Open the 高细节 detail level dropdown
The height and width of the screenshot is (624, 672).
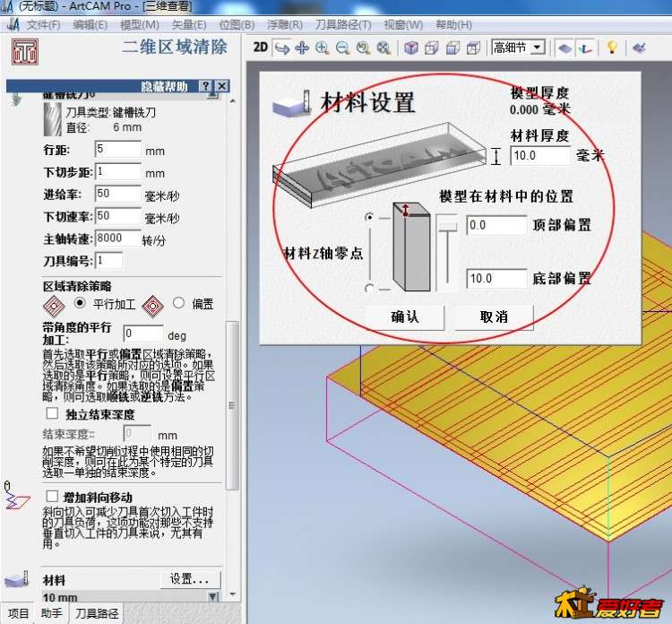pos(538,47)
